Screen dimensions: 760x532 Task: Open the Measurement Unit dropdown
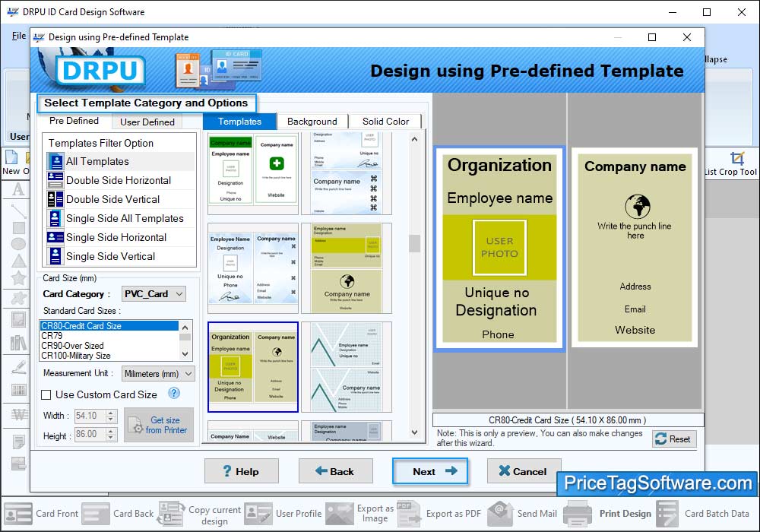pos(158,374)
